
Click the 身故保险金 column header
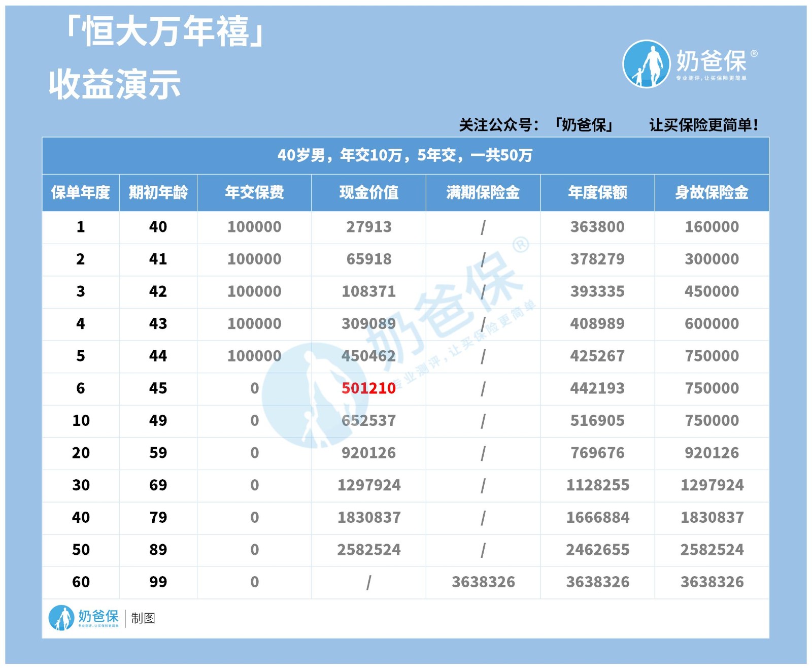click(712, 192)
